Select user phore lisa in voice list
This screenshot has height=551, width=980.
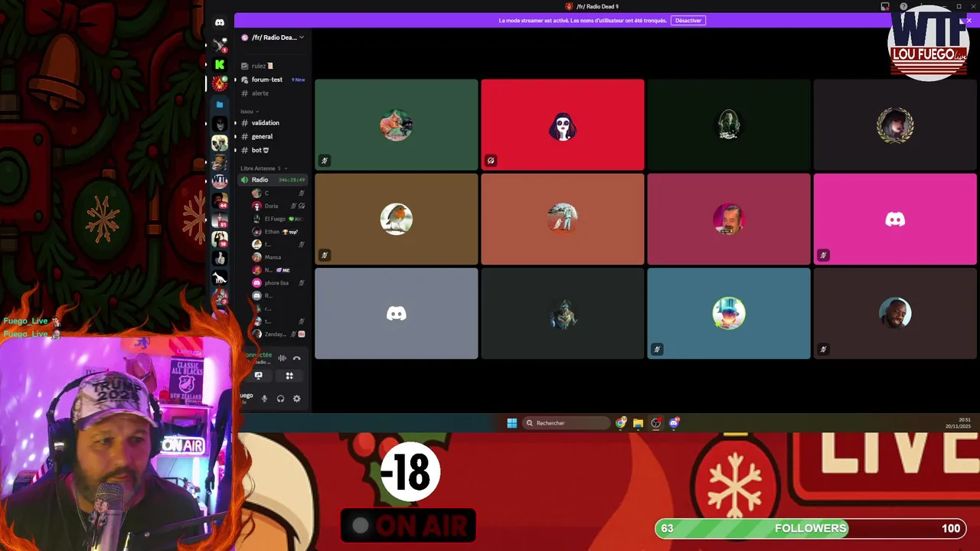click(x=279, y=283)
